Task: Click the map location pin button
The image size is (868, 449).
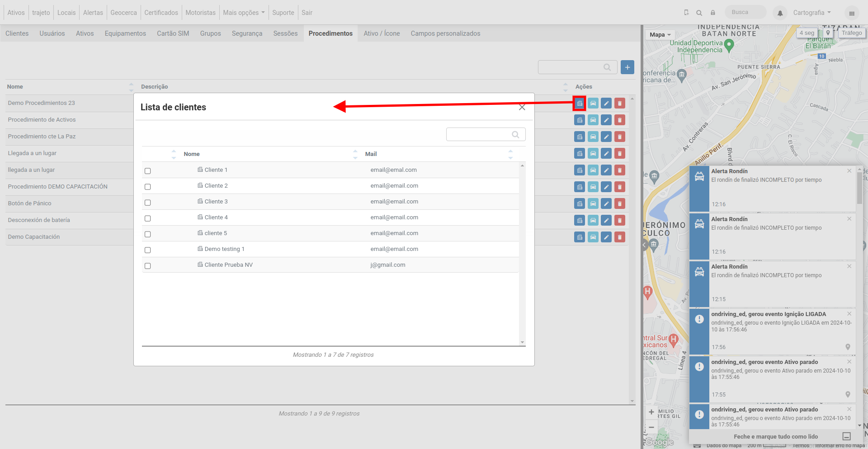Action: [x=828, y=33]
